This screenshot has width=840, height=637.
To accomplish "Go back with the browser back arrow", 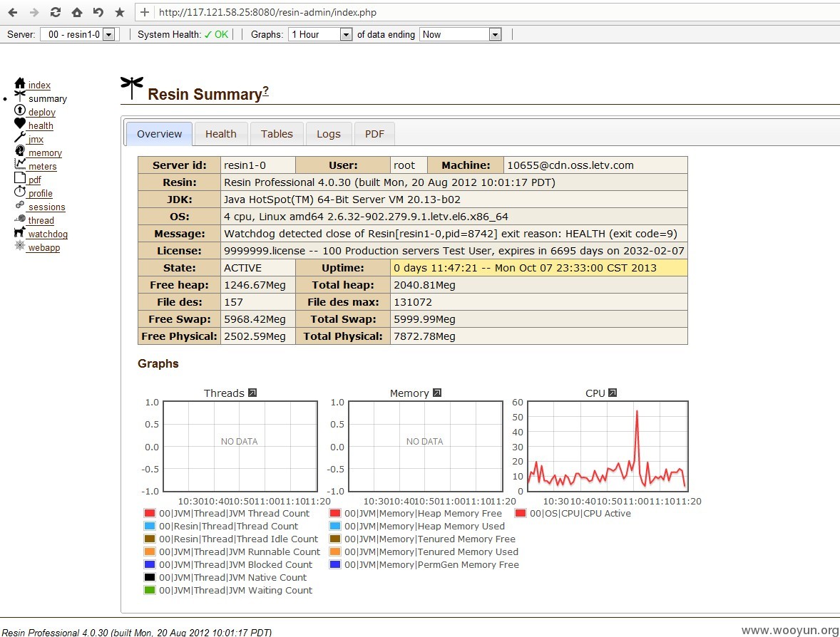I will pyautogui.click(x=13, y=12).
